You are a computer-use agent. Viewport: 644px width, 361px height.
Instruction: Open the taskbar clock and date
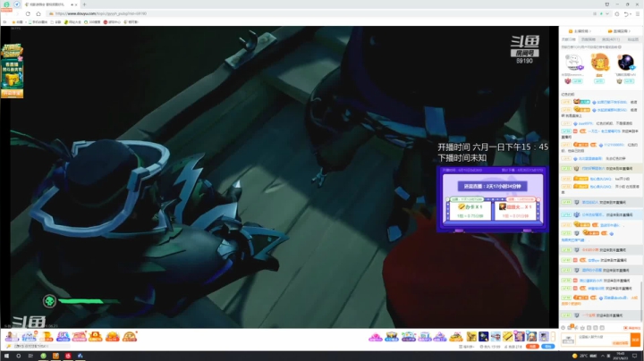[621, 356]
